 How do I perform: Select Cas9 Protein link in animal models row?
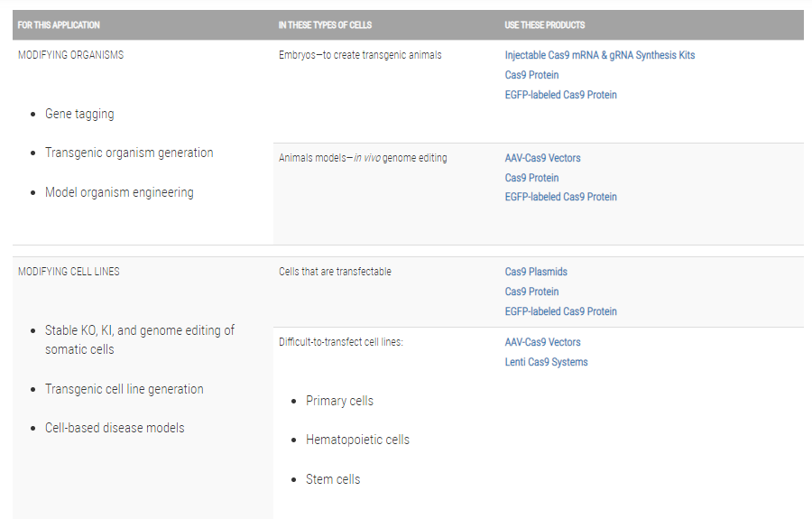click(531, 178)
